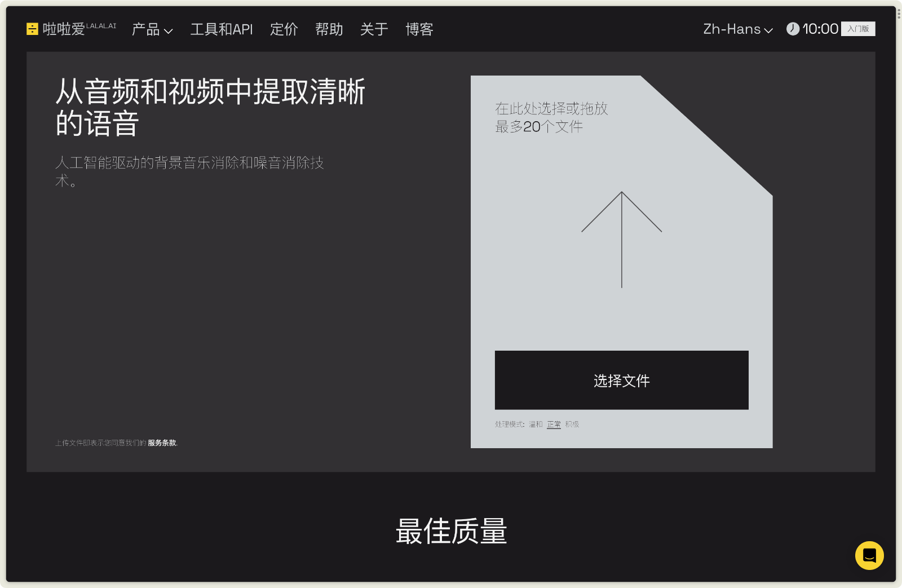902x588 pixels.
Task: Open the 服务条款 terms link
Action: pyautogui.click(x=162, y=443)
